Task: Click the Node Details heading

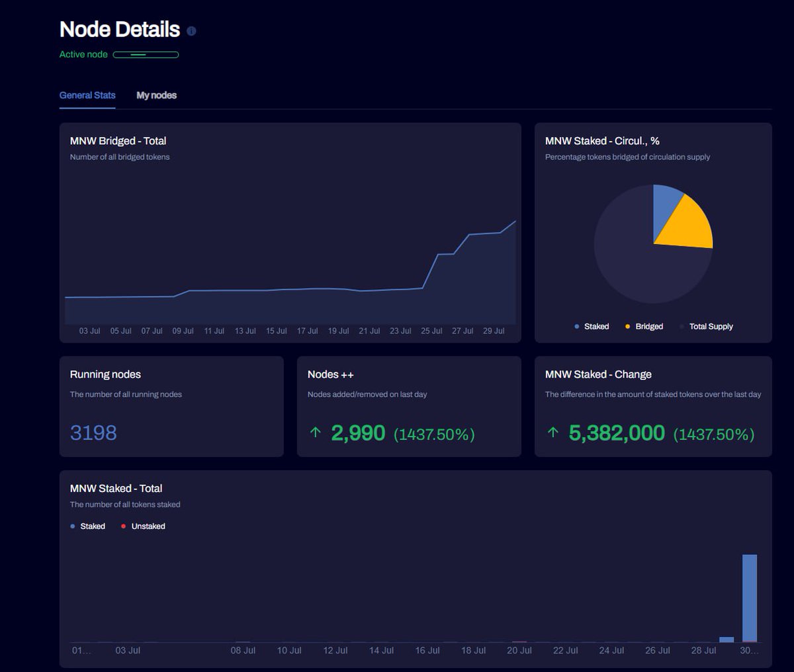Action: point(120,30)
